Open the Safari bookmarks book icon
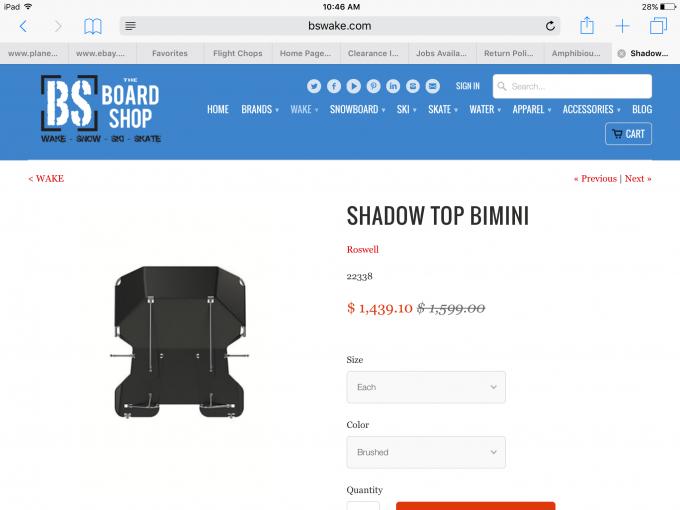680x510 pixels. click(92, 26)
